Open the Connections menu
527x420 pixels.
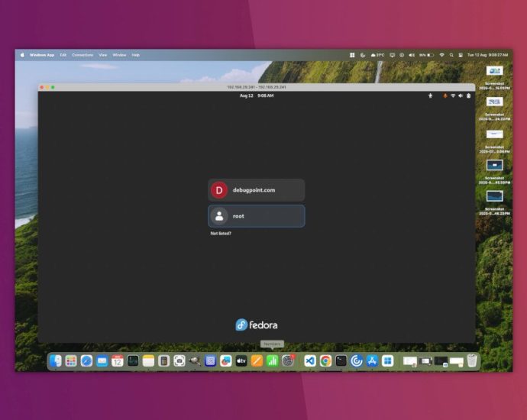[82, 55]
